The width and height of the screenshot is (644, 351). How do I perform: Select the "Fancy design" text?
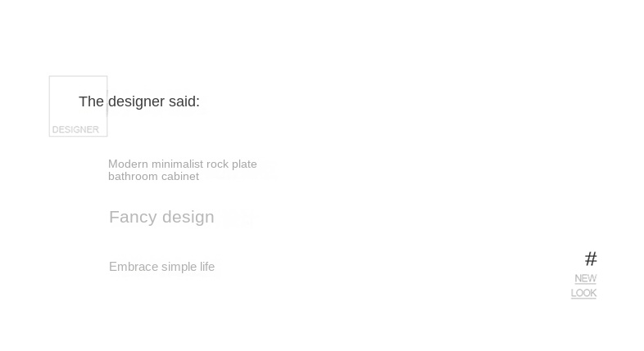pos(161,217)
